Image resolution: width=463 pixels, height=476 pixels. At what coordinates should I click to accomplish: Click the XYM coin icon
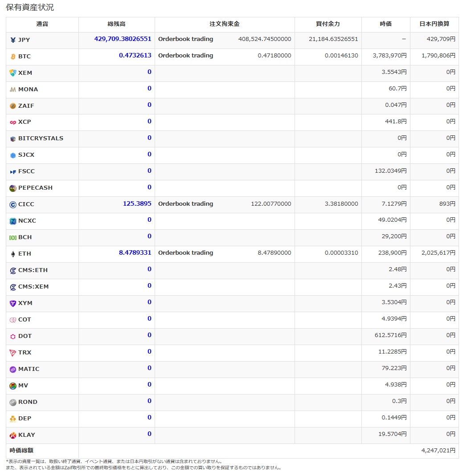(13, 304)
